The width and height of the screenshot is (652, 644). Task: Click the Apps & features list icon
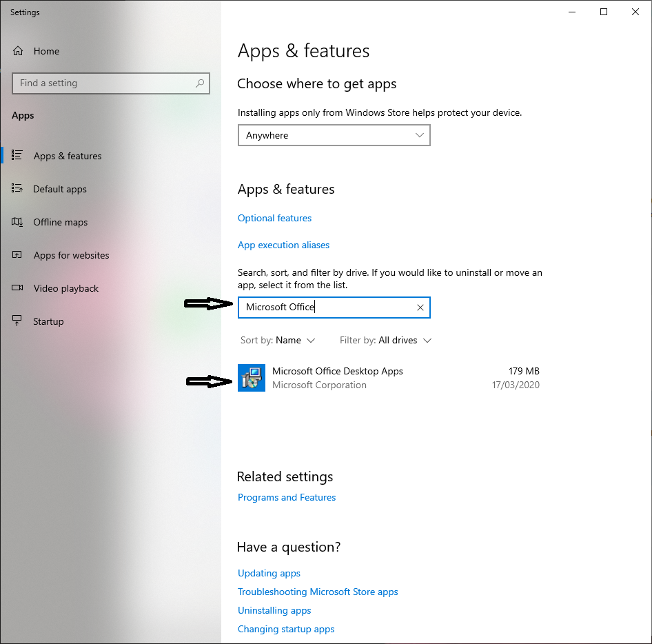coord(17,155)
